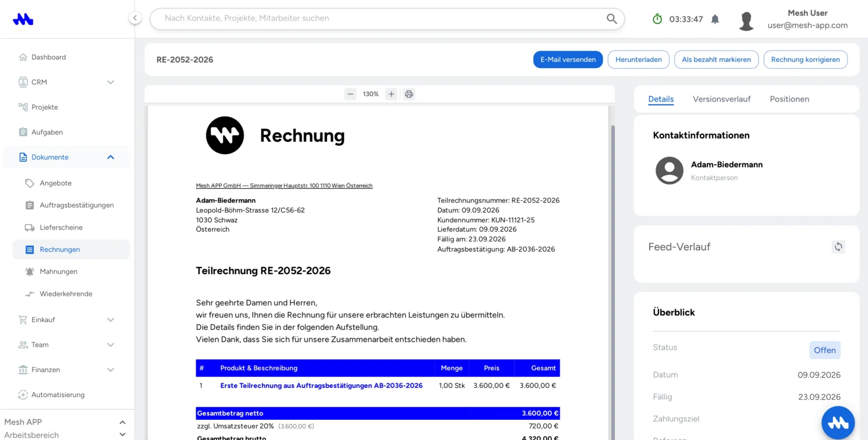Viewport: 868px width, 440px height.
Task: Click the Teilrechnung RE-2052-2026 heading
Action: (263, 271)
